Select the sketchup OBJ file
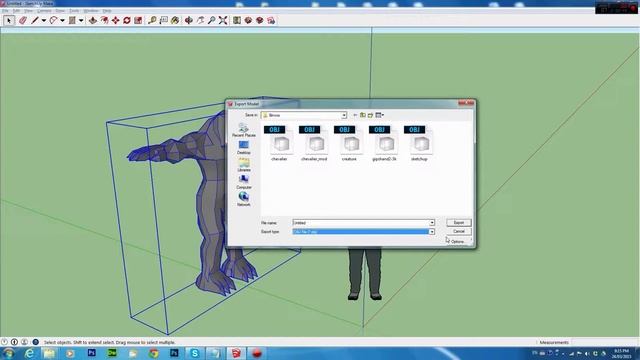The height and width of the screenshot is (360, 640). pos(419,143)
